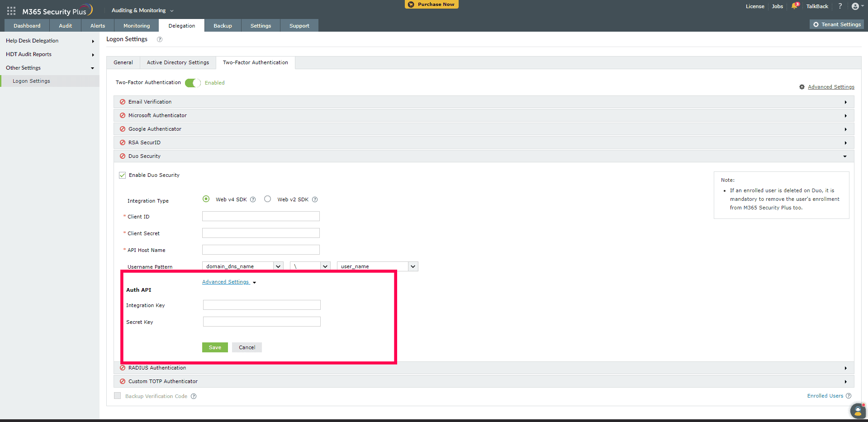Open the apps grid launcher icon
Viewport: 868px width, 422px height.
[x=11, y=11]
